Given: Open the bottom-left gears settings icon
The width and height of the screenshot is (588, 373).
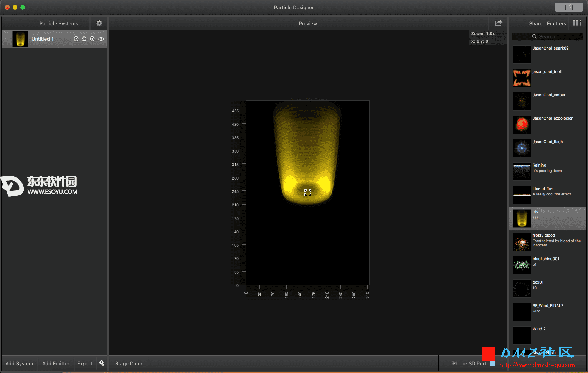Looking at the screenshot, I should coord(102,363).
